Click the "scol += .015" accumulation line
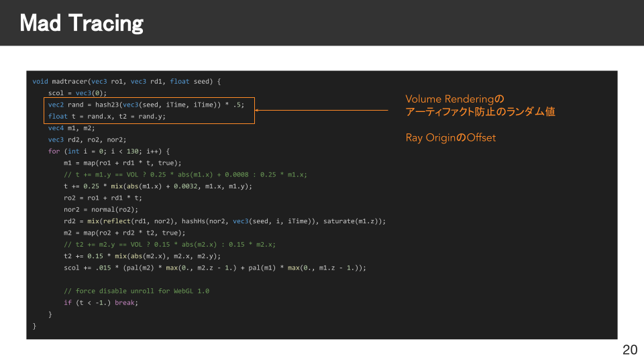Screen dimensions: 644x362 pyautogui.click(x=215, y=267)
